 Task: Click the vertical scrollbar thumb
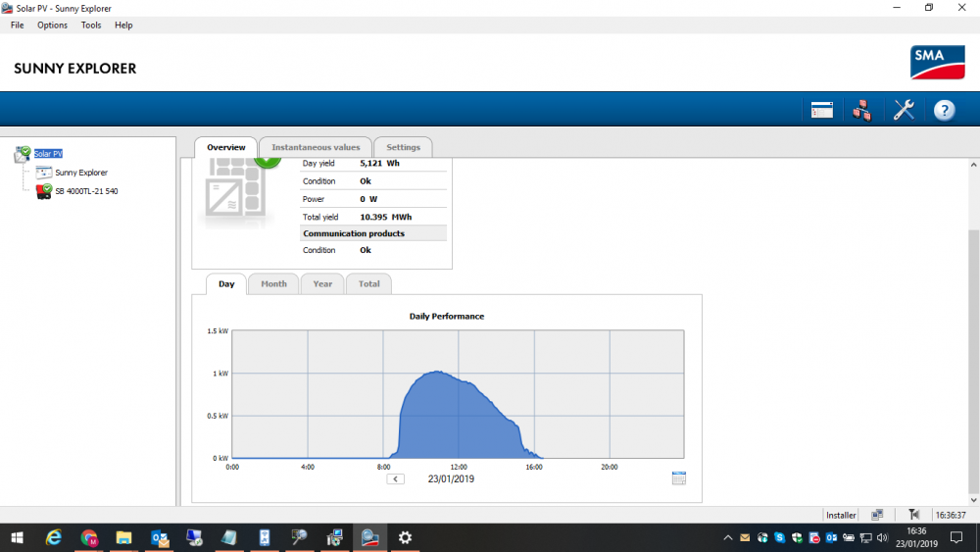[x=974, y=362]
